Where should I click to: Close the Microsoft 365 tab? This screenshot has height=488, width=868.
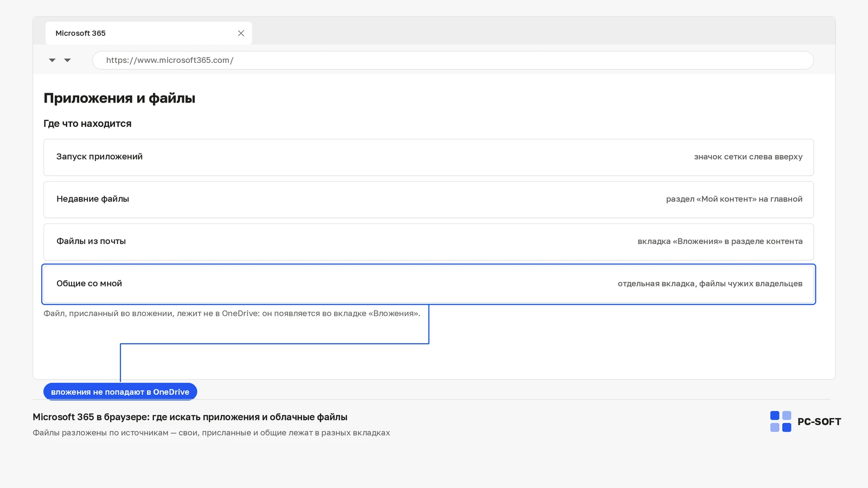(x=241, y=33)
